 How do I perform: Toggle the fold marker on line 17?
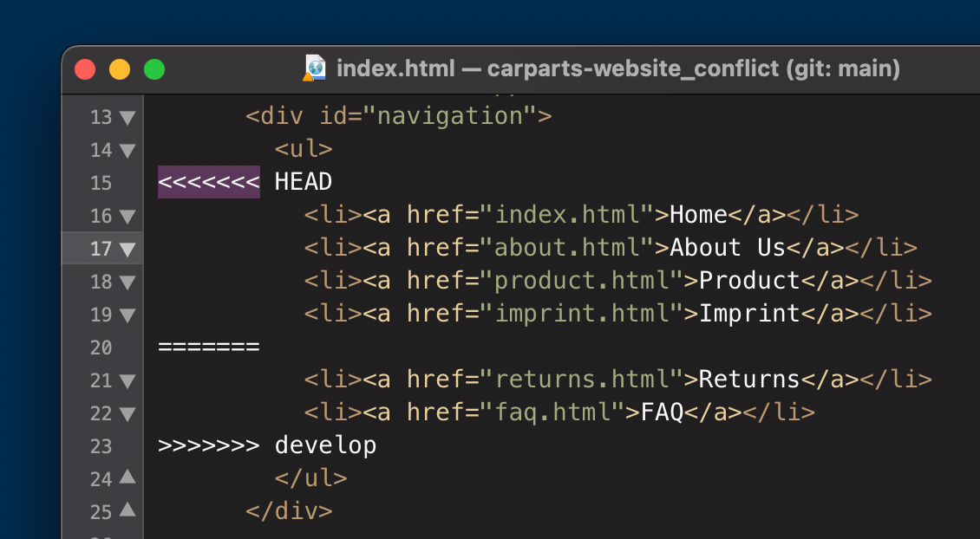click(127, 250)
